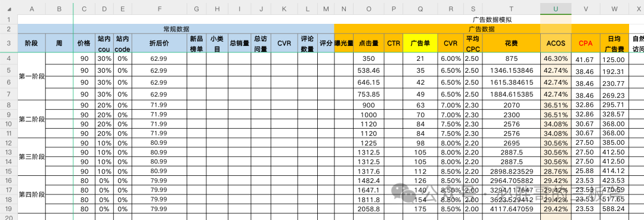Viewport: 644px width, 220px height.
Task: Click the yellow 广告单 header cell
Action: [420, 43]
